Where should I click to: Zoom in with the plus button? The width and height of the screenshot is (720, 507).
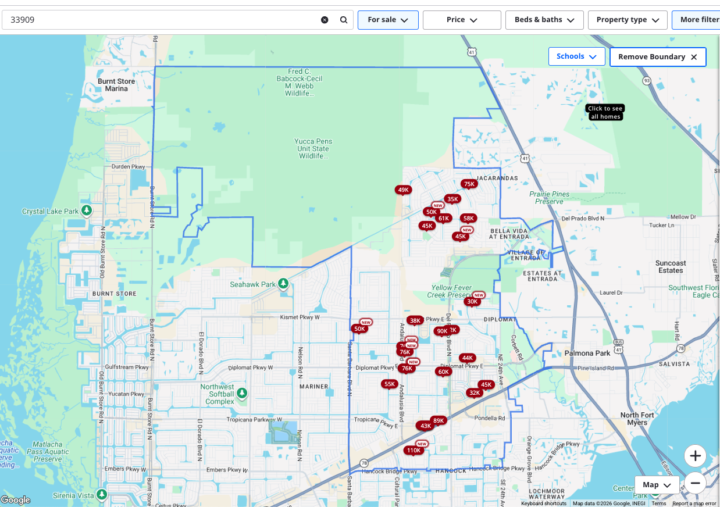tap(695, 456)
